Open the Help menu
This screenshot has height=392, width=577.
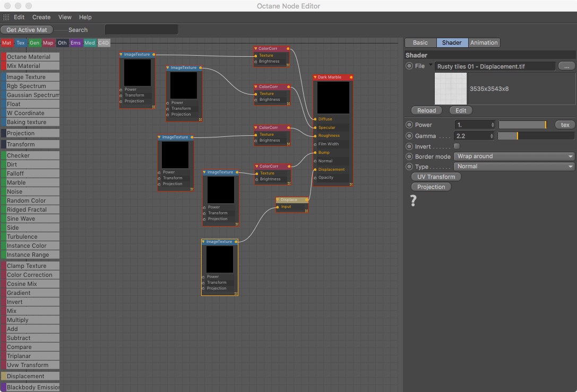85,18
